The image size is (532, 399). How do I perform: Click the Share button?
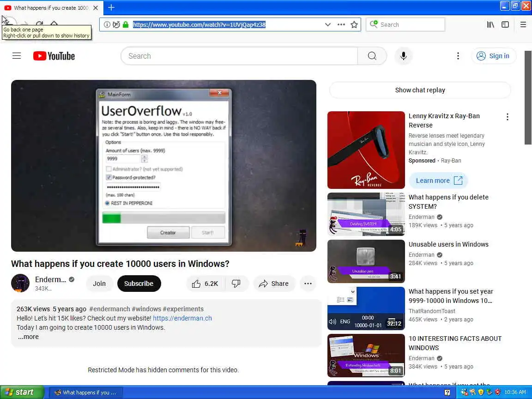[273, 283]
